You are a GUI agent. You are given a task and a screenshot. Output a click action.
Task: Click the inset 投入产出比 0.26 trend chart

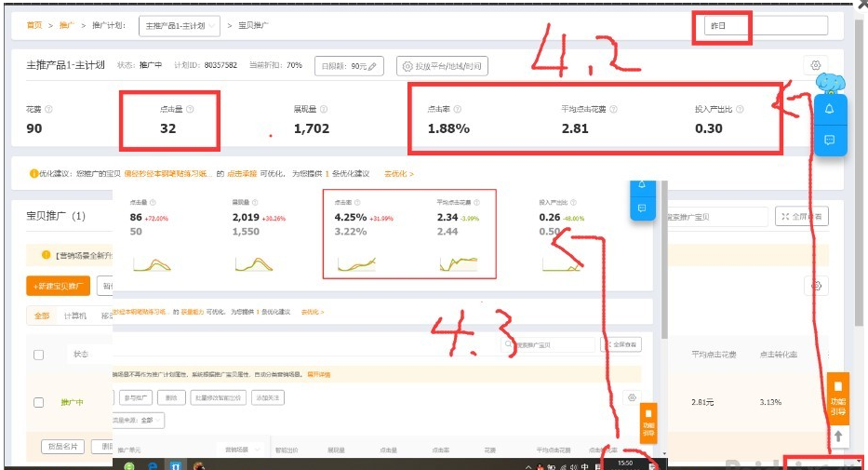pyautogui.click(x=562, y=264)
